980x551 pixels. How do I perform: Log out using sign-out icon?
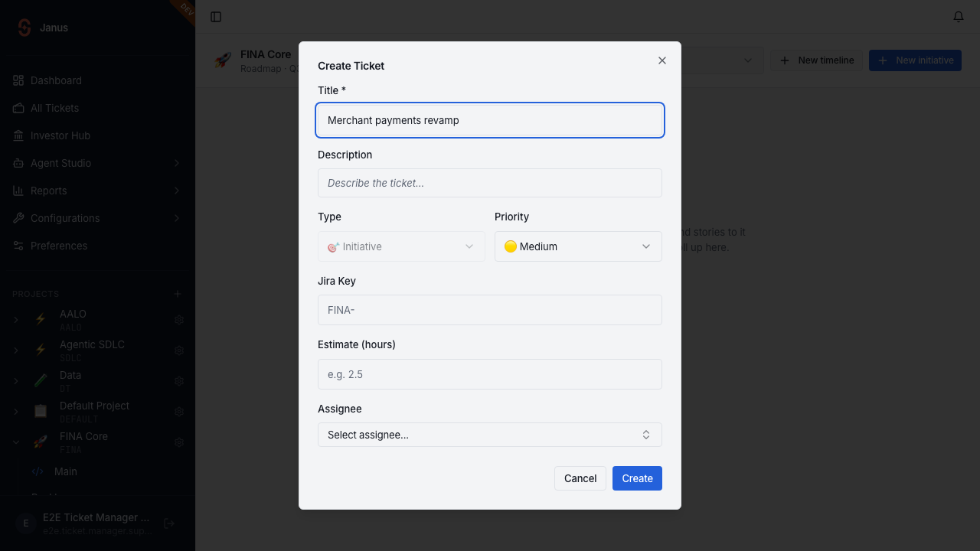(170, 523)
